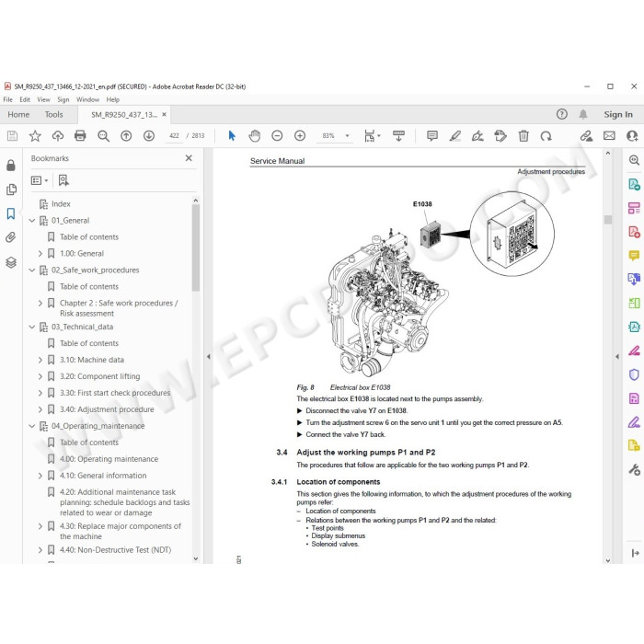Open the Sign/draw pen tool
The width and height of the screenshot is (644, 644).
click(x=477, y=136)
